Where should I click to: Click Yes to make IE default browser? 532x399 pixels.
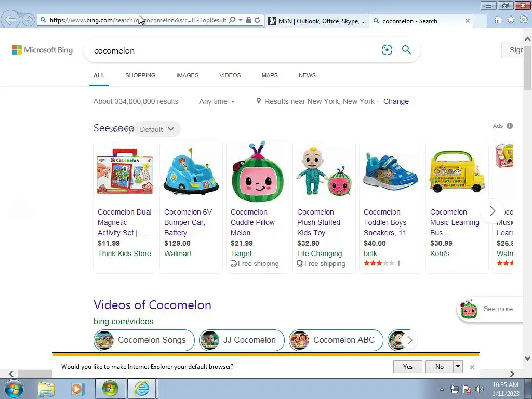pyautogui.click(x=408, y=366)
